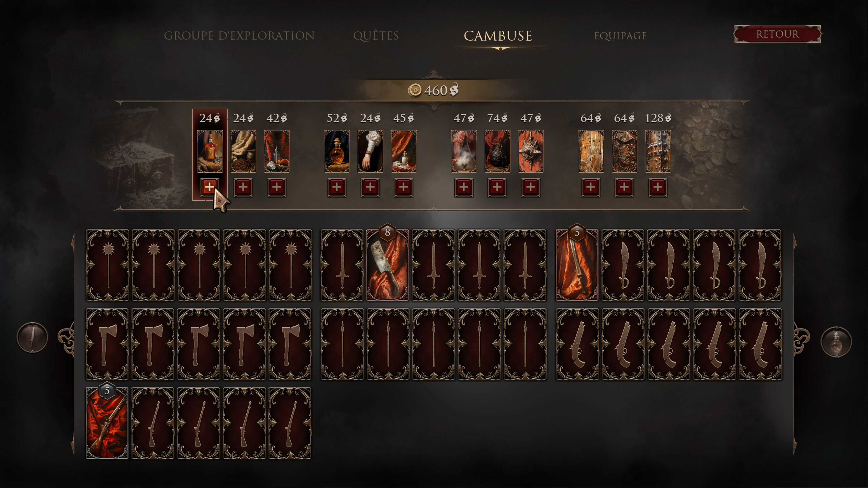
Task: Click the plus under the 74$ item
Action: click(x=497, y=187)
